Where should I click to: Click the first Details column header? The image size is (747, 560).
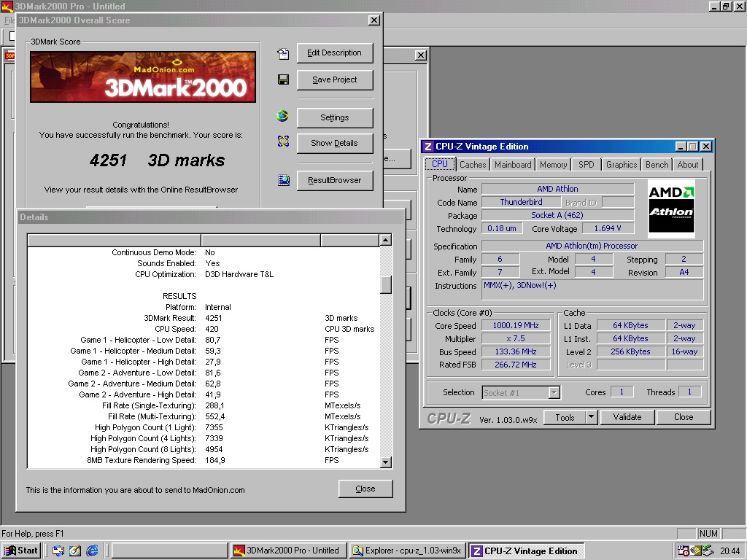coord(115,240)
